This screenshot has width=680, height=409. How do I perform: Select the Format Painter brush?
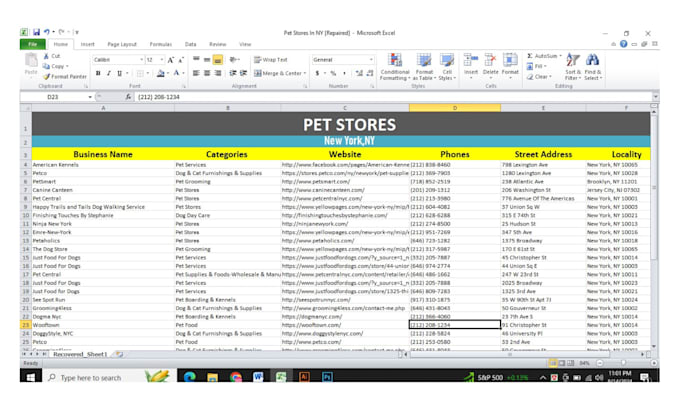coord(65,77)
